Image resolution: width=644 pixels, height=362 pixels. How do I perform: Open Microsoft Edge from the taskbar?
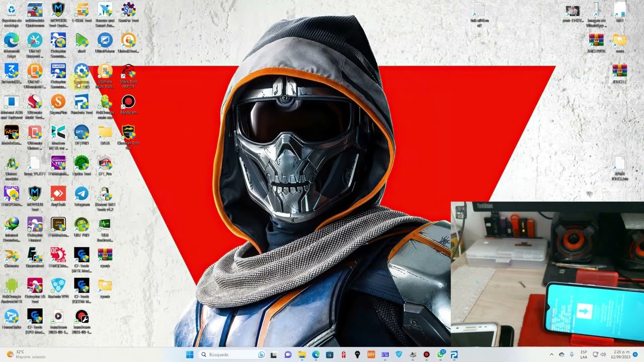click(315, 354)
